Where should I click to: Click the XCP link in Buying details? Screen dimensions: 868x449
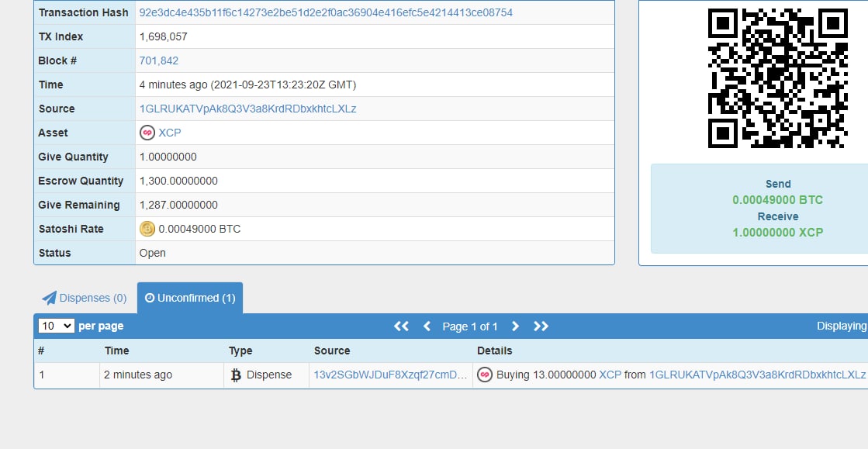(610, 375)
